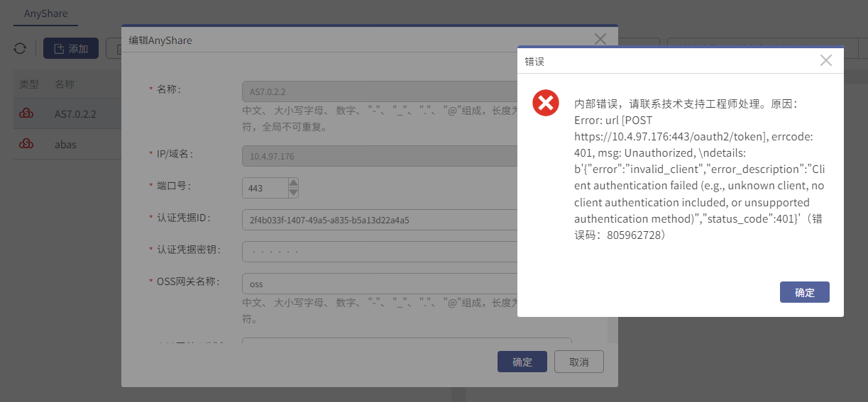This screenshot has width=868, height=402.
Task: Switch to the AnyShare tab
Action: click(x=46, y=13)
